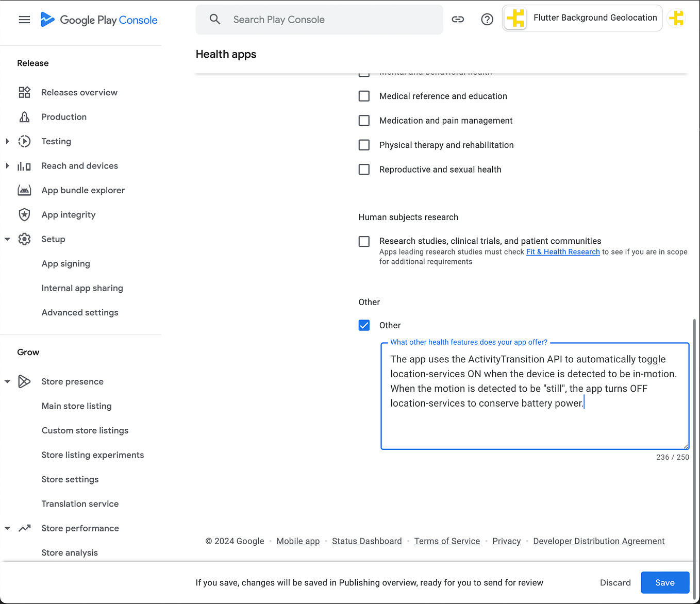
Task: Open the help question mark icon
Action: click(x=487, y=20)
